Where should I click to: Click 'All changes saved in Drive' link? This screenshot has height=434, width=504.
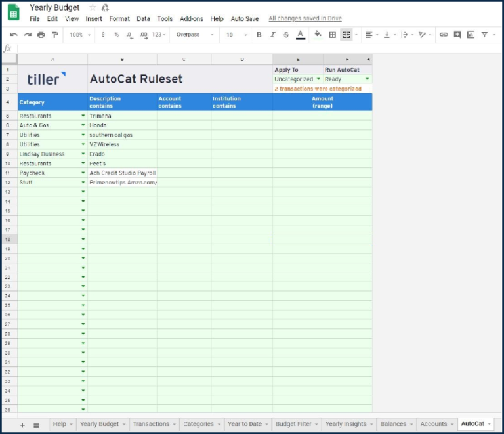305,19
